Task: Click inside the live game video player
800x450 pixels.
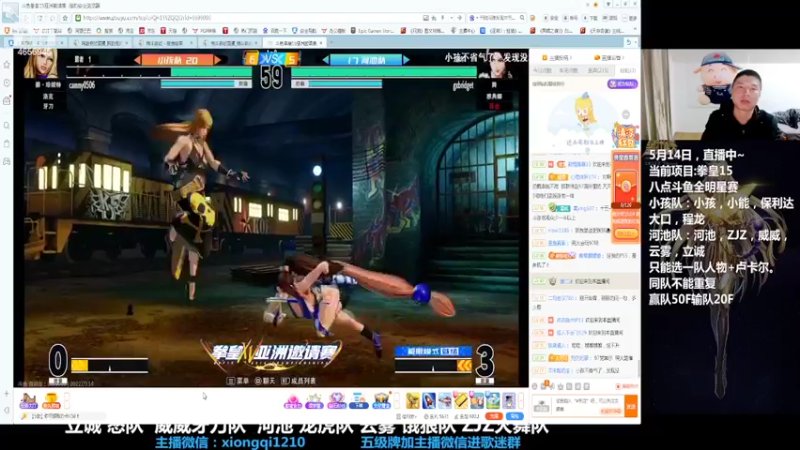Action: [x=271, y=218]
